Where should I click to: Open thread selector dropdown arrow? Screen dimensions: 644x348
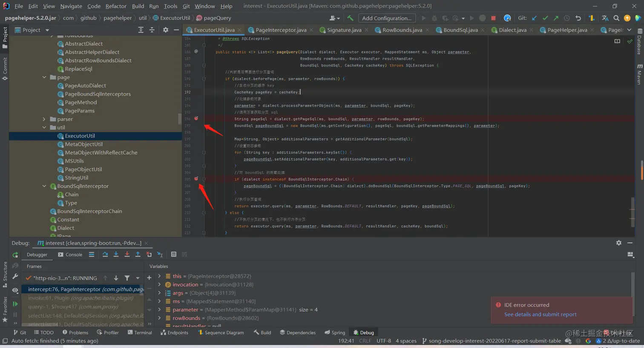[138, 278]
